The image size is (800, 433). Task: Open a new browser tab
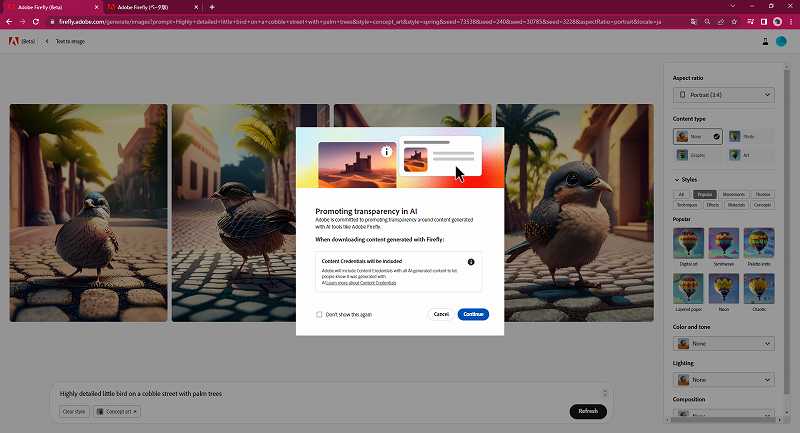(x=212, y=7)
